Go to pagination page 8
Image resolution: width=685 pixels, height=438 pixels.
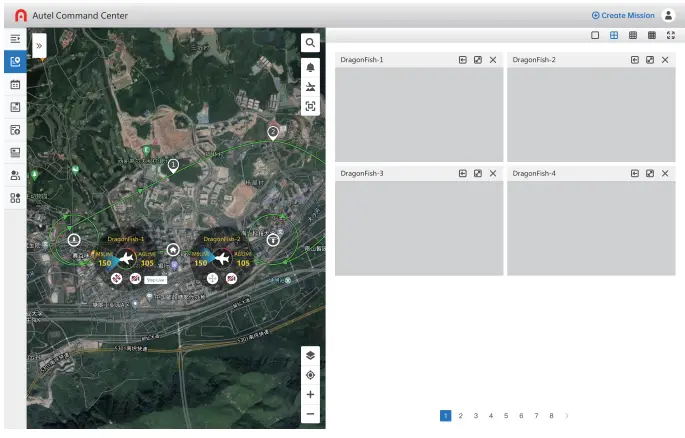click(x=551, y=416)
